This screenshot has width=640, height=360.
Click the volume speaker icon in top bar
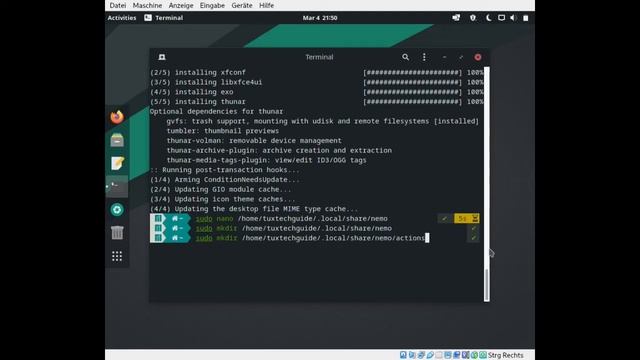tap(513, 18)
